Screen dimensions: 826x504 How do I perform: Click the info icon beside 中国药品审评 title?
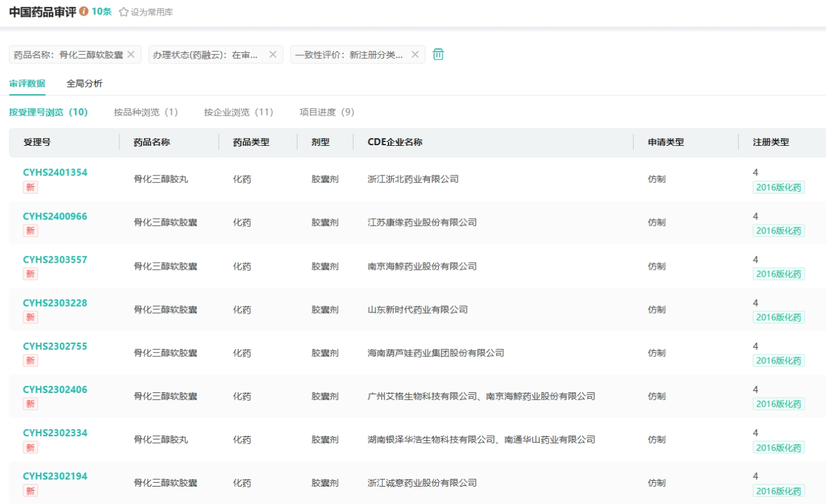(84, 12)
